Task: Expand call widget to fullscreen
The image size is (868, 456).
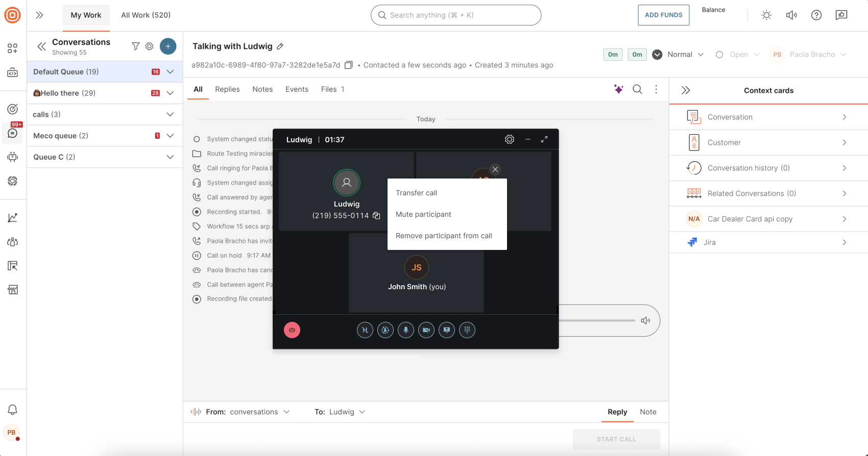Action: click(544, 139)
